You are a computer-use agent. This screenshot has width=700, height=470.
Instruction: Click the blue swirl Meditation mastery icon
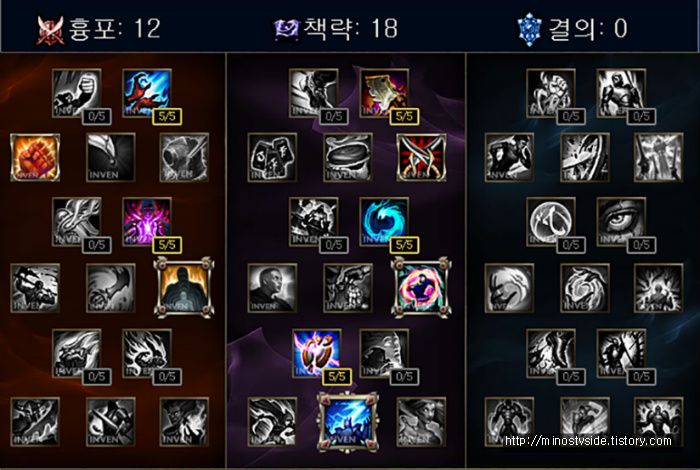(x=384, y=222)
